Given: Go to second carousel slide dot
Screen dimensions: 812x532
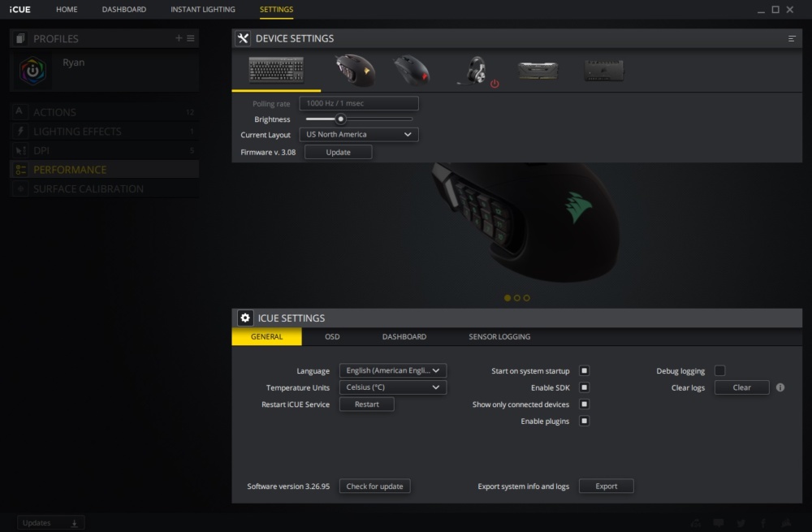Looking at the screenshot, I should pyautogui.click(x=516, y=298).
